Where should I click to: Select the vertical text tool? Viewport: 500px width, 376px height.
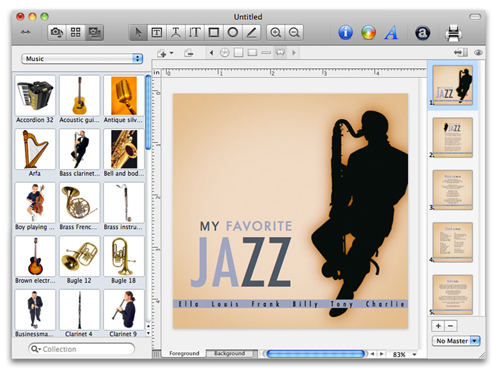195,33
